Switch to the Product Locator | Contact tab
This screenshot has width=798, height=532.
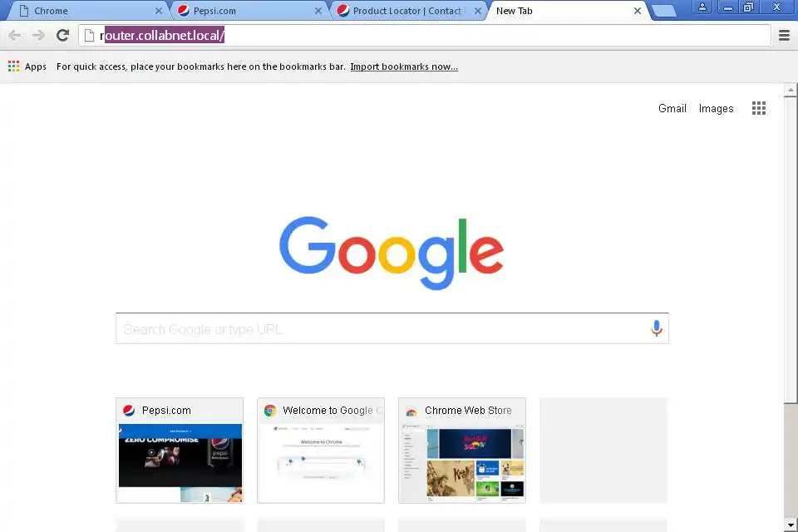point(407,11)
